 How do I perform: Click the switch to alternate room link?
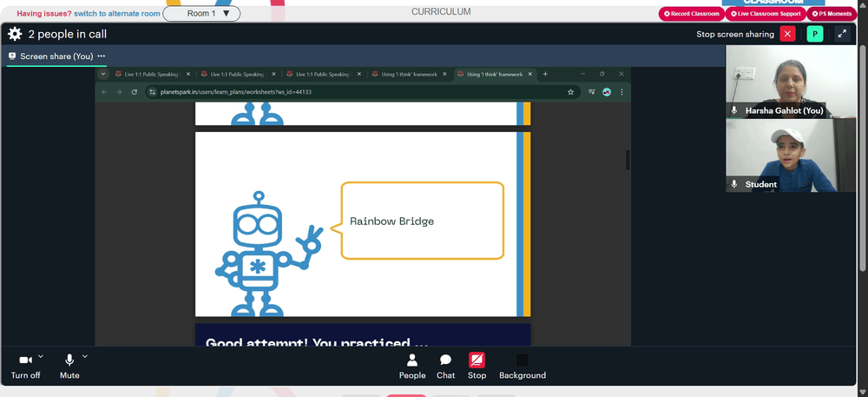(117, 13)
